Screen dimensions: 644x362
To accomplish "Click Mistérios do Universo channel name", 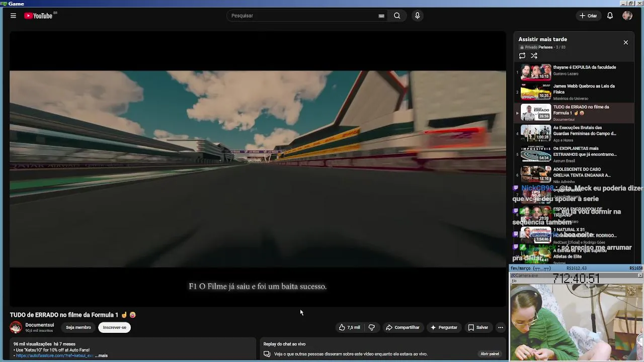I will (x=571, y=99).
